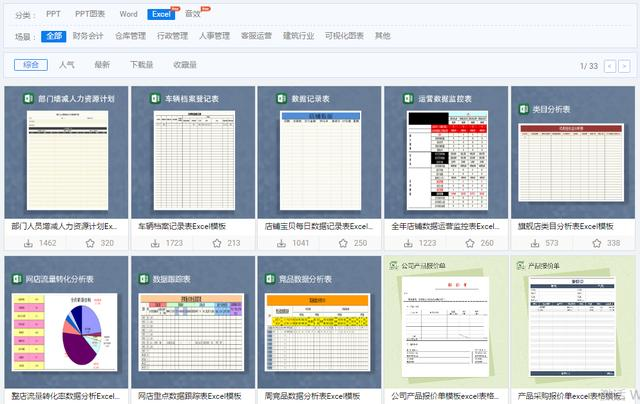Open 全年店铺数据运营监控表Excel... title link
640x404 pixels.
pos(445,226)
